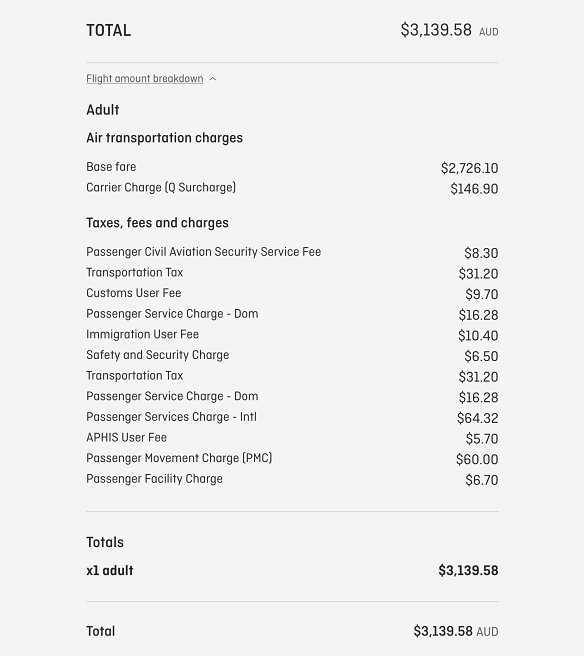This screenshot has width=584, height=656.
Task: Click the Taxes, fees and charges heading
Action: click(x=157, y=223)
